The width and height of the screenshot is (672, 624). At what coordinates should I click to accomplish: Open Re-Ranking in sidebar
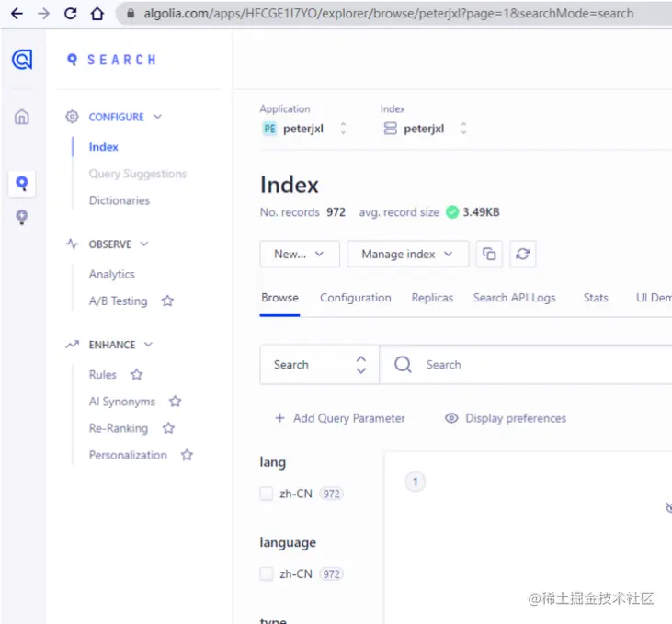119,428
